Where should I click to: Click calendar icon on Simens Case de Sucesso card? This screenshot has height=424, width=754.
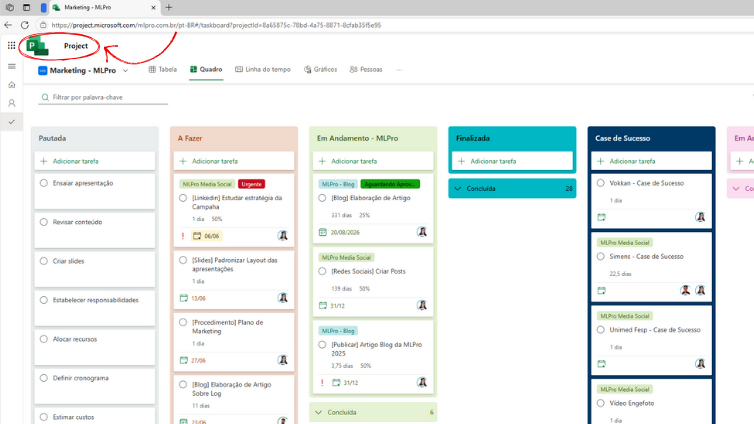point(601,290)
